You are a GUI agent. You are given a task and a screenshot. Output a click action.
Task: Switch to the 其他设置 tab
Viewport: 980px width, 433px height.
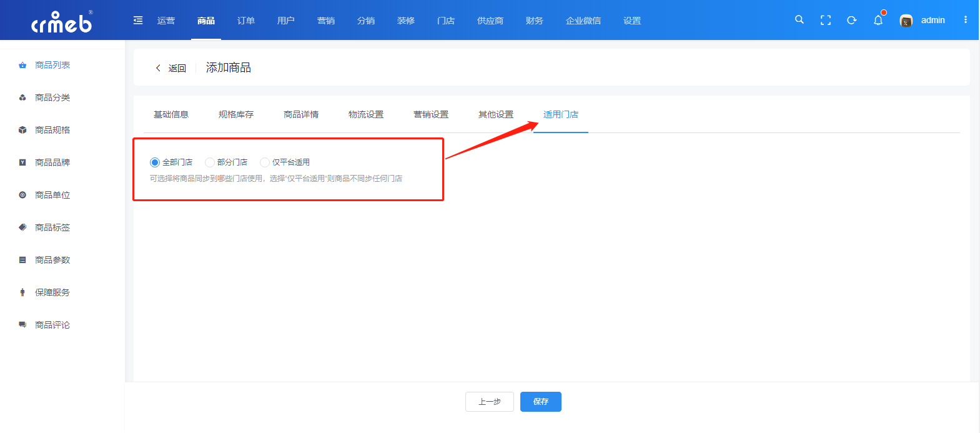496,114
